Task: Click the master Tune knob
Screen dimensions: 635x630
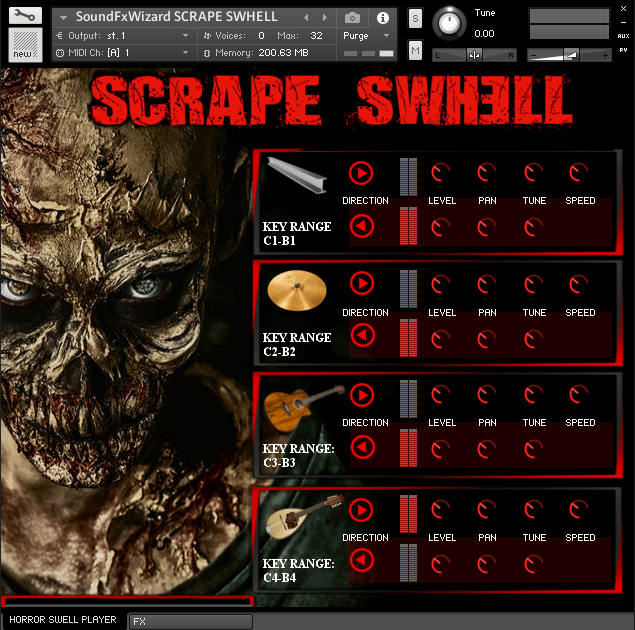Action: [449, 23]
